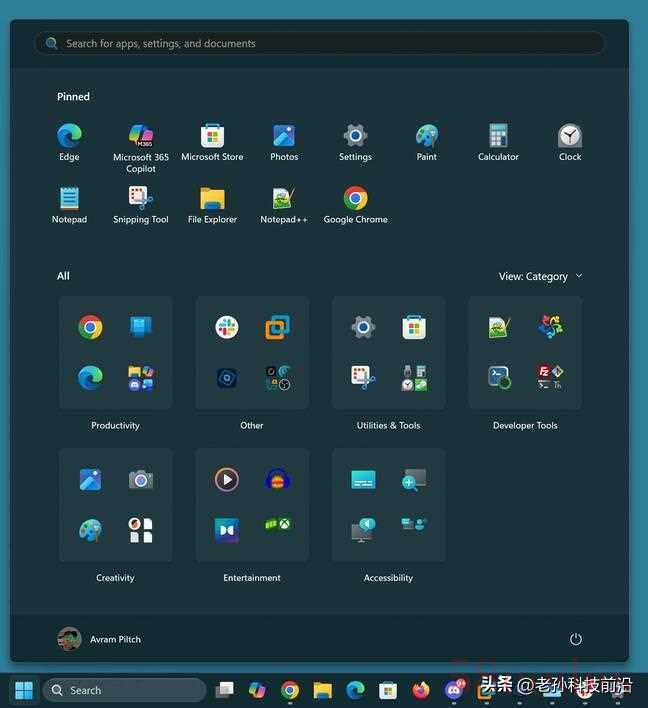Open Avram Pilich account menu
648x708 pixels.
point(100,639)
